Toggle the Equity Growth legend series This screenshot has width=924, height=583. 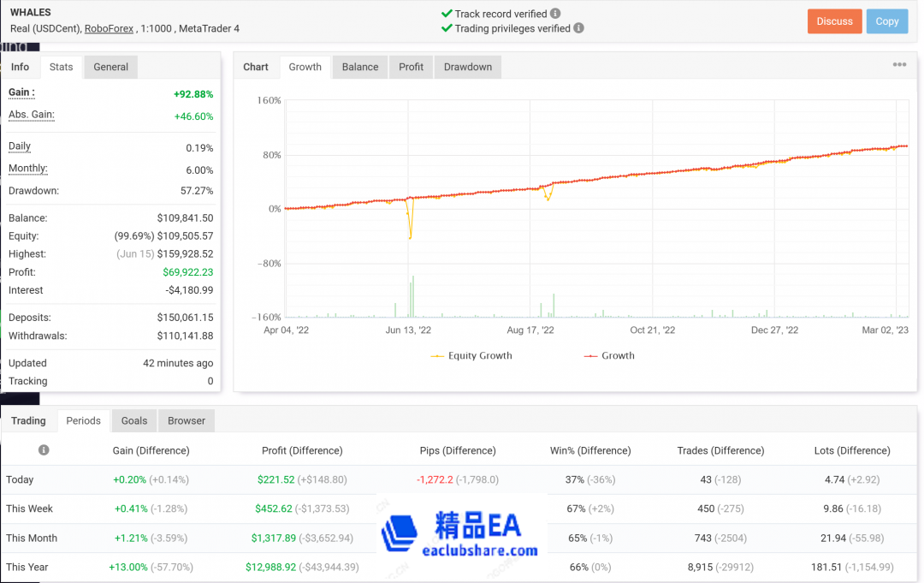tap(471, 355)
